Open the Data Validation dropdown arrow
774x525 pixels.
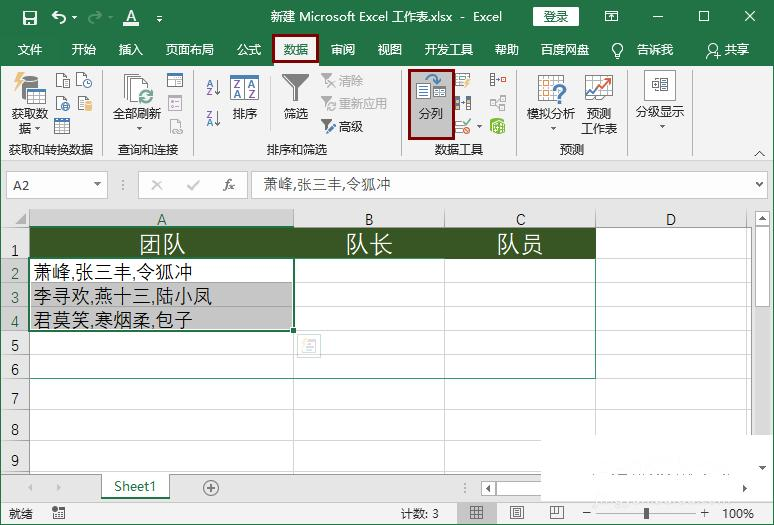pyautogui.click(x=479, y=127)
